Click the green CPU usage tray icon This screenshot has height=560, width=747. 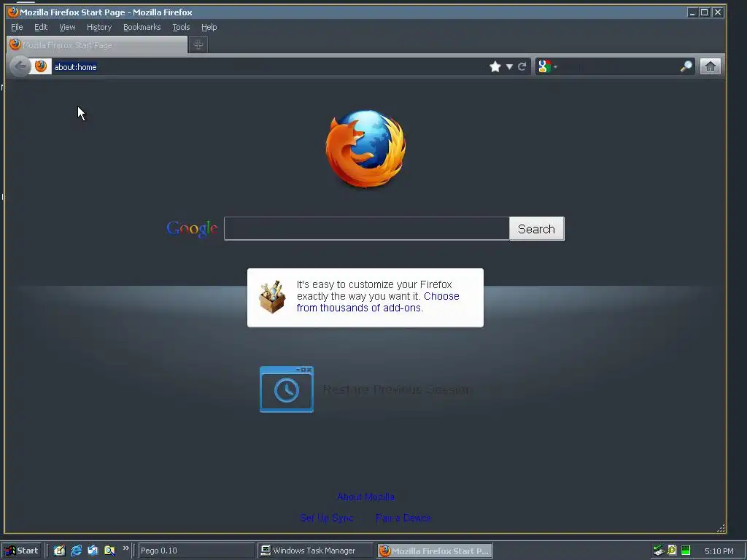tap(686, 551)
